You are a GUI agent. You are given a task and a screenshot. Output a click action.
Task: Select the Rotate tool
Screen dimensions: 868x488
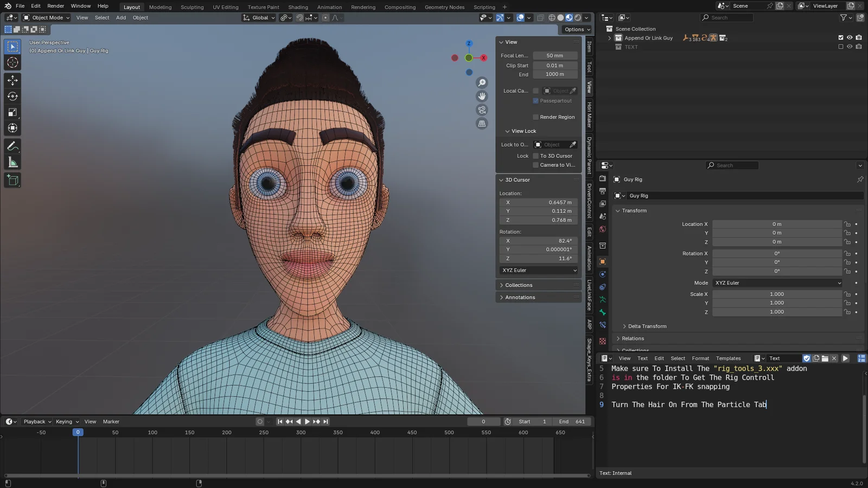click(x=12, y=96)
